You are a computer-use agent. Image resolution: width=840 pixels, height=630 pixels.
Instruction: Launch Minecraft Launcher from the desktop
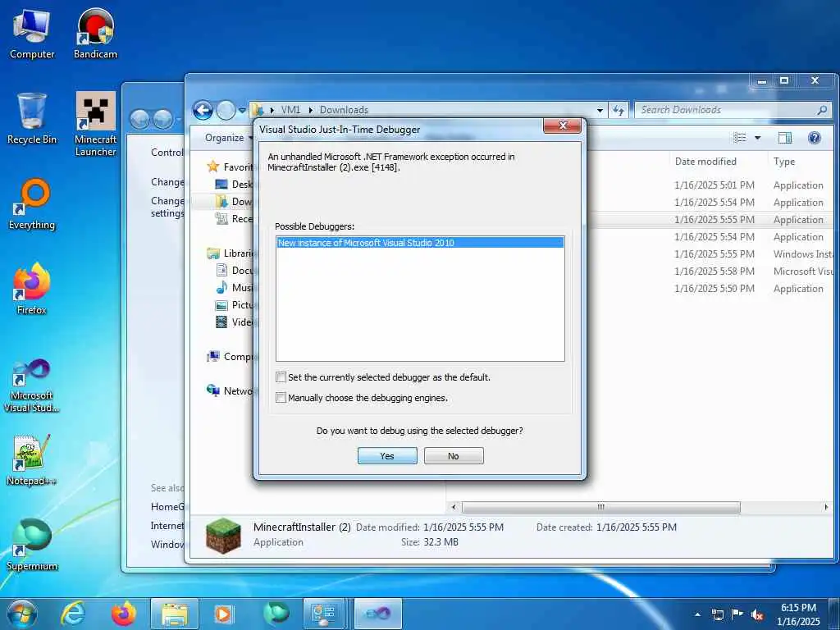tap(95, 125)
